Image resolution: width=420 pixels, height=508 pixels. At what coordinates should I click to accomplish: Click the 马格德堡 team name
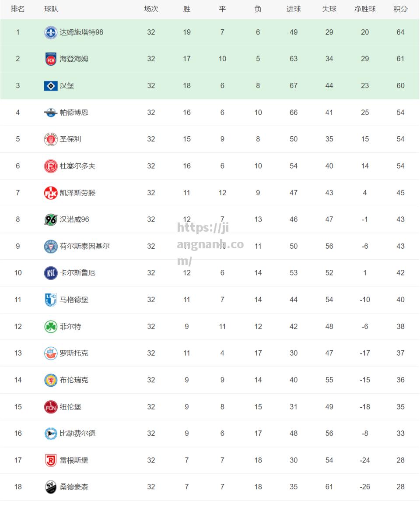point(74,300)
